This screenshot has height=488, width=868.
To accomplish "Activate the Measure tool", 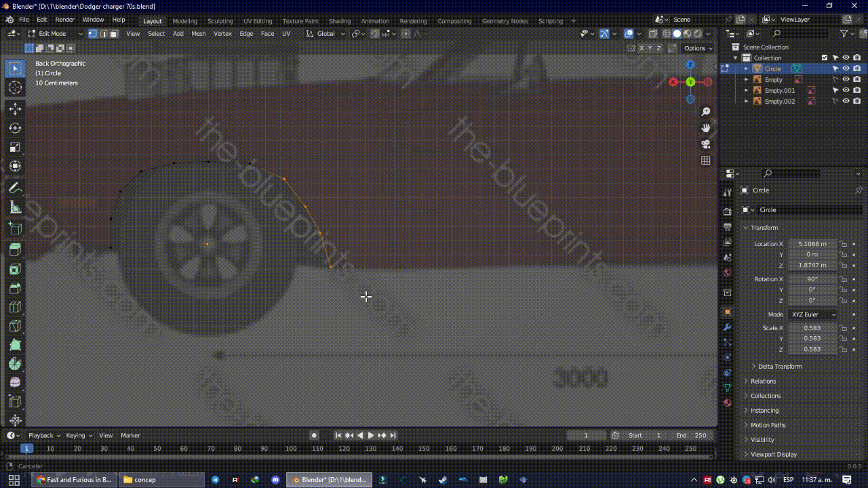I will (x=15, y=207).
